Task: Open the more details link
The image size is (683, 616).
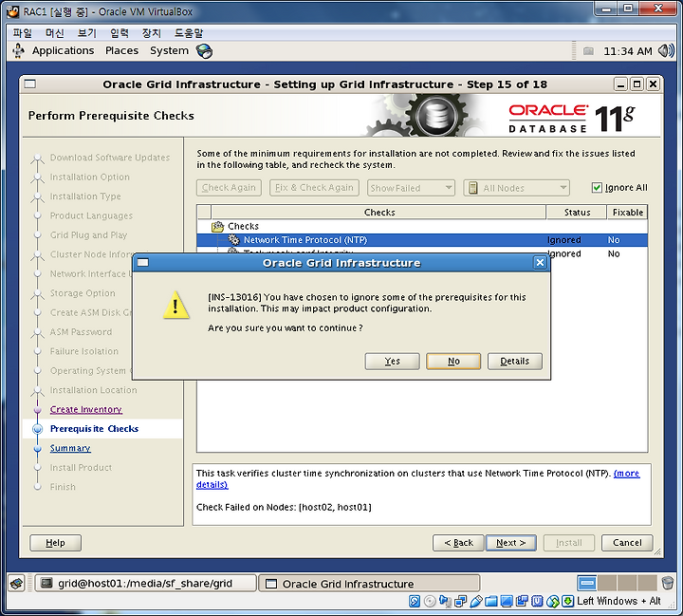Action: coord(626,473)
